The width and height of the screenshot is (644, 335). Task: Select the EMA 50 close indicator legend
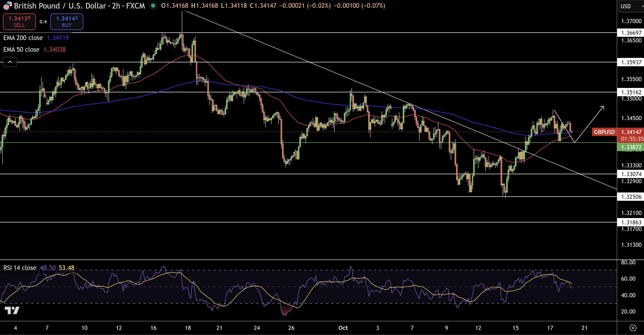[x=21, y=49]
